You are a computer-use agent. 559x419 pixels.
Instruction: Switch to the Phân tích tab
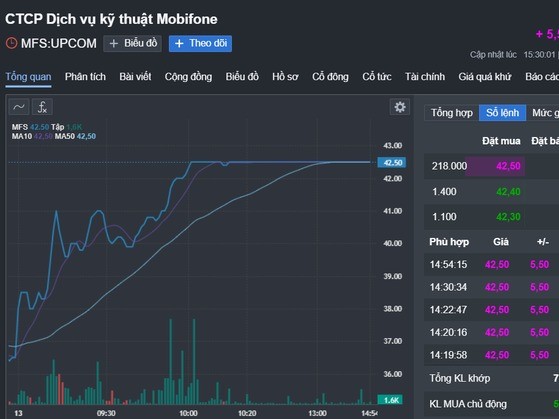click(85, 77)
